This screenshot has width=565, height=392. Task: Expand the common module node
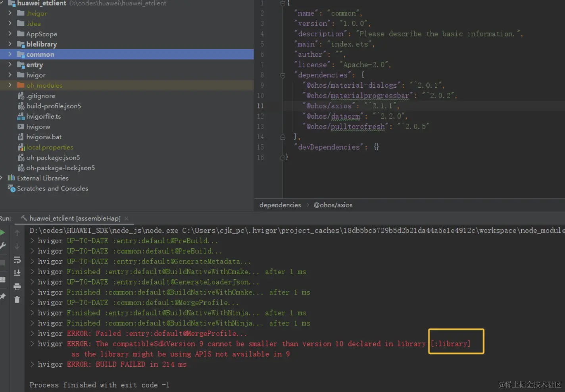tap(10, 54)
